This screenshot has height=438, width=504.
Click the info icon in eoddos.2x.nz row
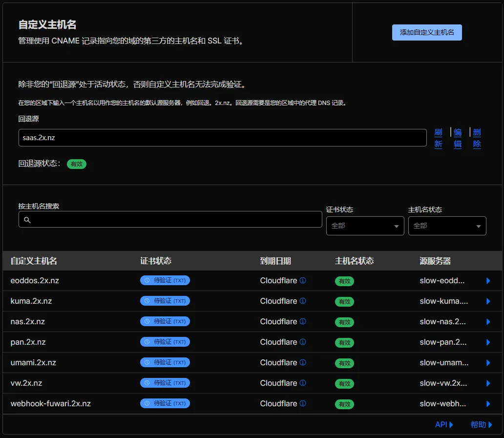303,281
